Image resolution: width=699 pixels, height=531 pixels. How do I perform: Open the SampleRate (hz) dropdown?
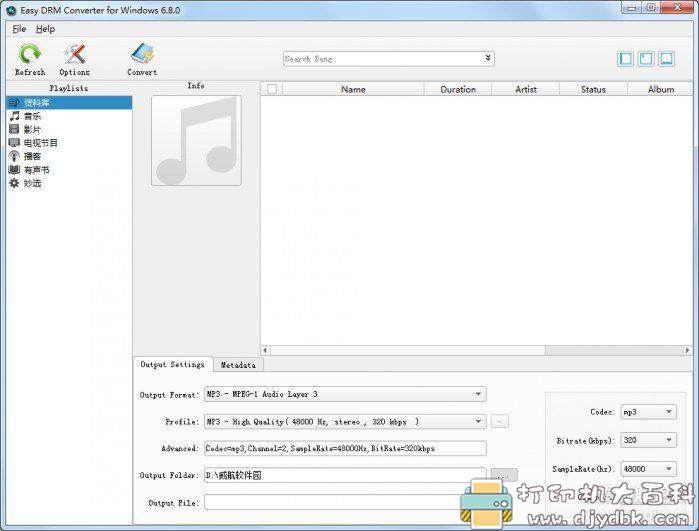[x=649, y=469]
